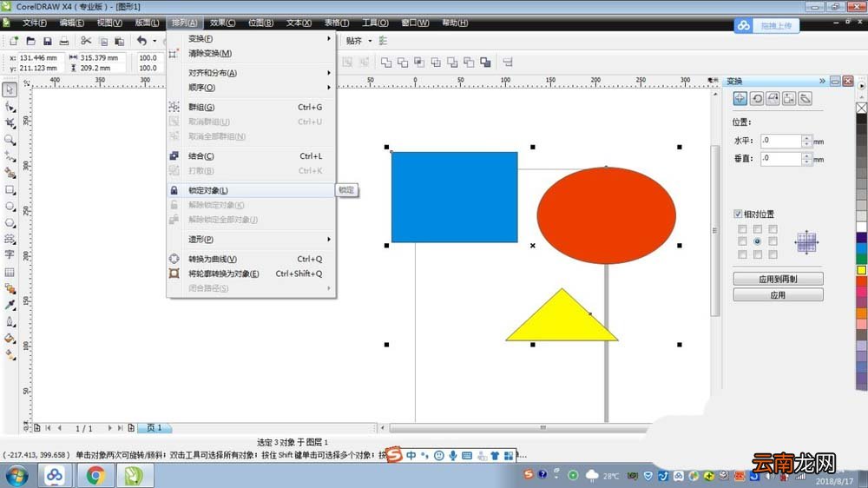Select the Position button in Transform docker
This screenshot has width=868, height=488.
(x=740, y=99)
